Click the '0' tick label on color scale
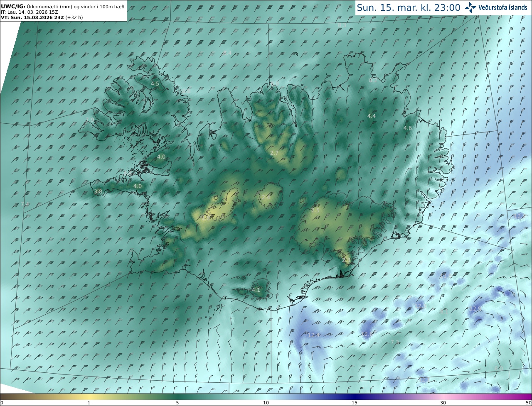The image size is (532, 406). pyautogui.click(x=2, y=403)
